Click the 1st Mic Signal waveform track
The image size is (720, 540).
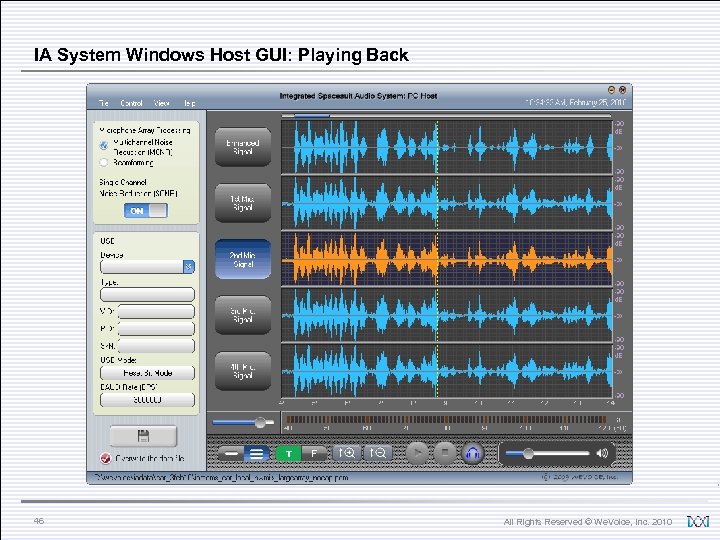click(447, 203)
